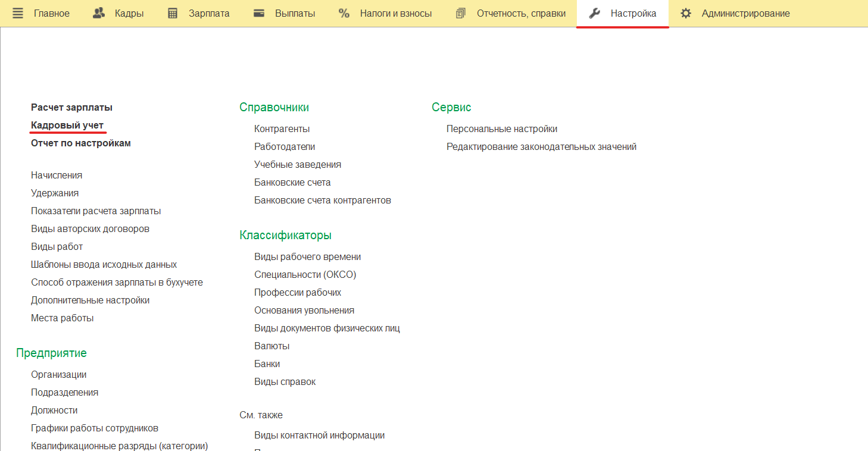Click the hamburger icon beside Главное

click(x=18, y=13)
